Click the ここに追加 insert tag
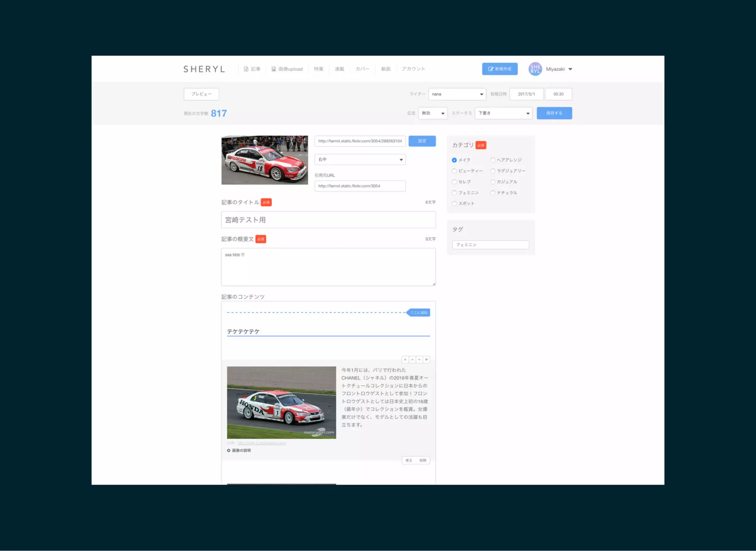This screenshot has height=551, width=756. pyautogui.click(x=419, y=312)
